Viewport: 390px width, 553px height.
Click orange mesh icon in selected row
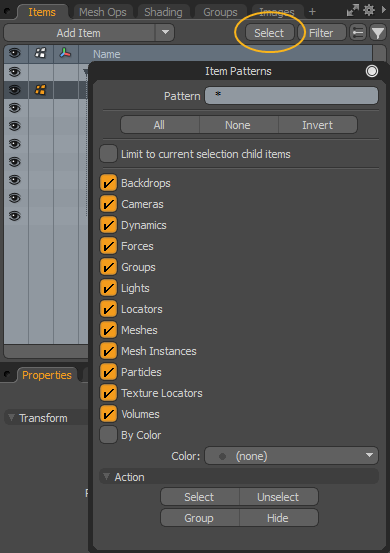40,90
